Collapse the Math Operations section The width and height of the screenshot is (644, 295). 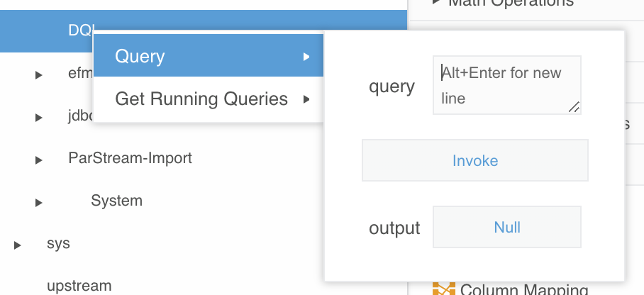tap(437, 3)
